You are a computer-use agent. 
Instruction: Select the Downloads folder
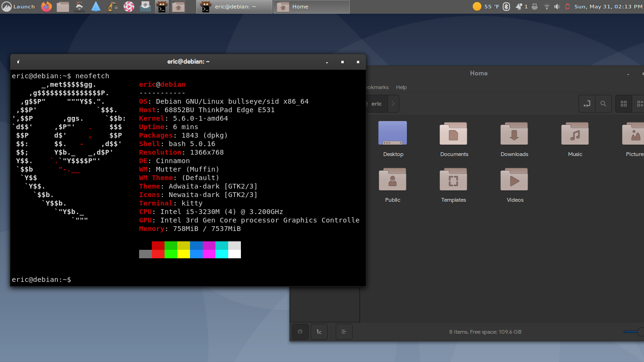pyautogui.click(x=514, y=139)
